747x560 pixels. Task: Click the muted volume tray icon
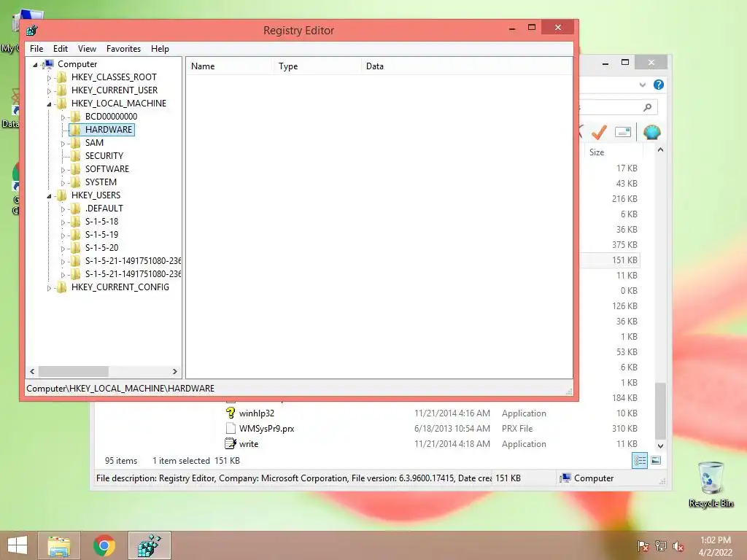(678, 546)
